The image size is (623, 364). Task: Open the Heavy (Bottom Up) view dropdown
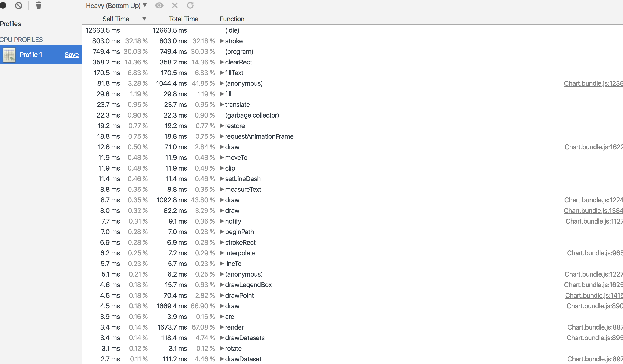(116, 5)
